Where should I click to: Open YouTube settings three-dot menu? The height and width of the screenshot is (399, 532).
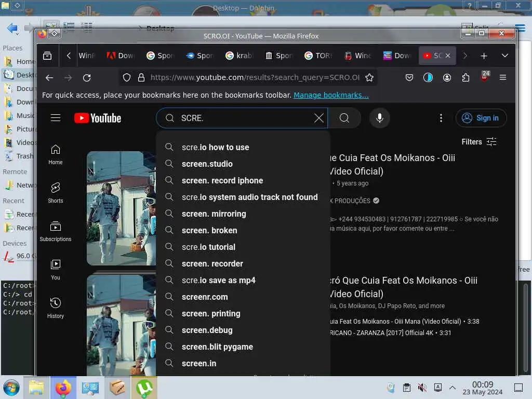(441, 118)
